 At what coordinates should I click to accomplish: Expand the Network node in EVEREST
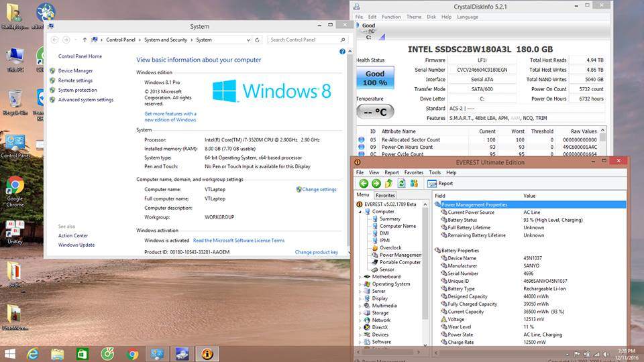pos(360,320)
